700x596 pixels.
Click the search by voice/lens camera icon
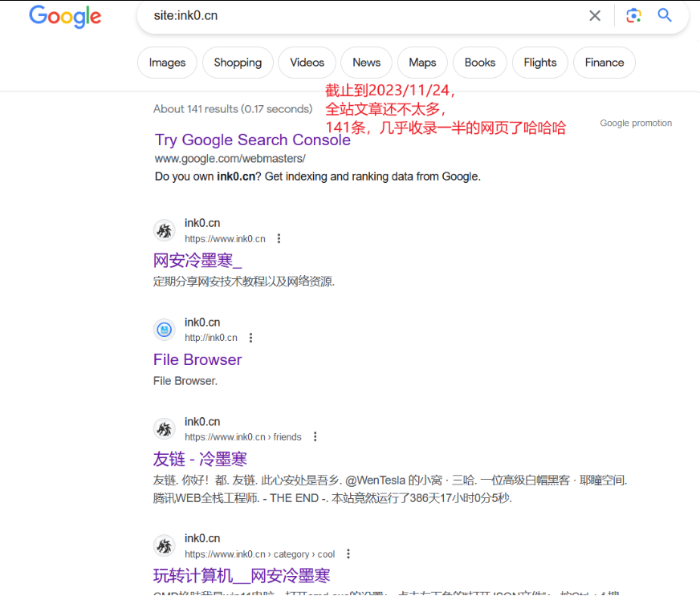point(633,15)
